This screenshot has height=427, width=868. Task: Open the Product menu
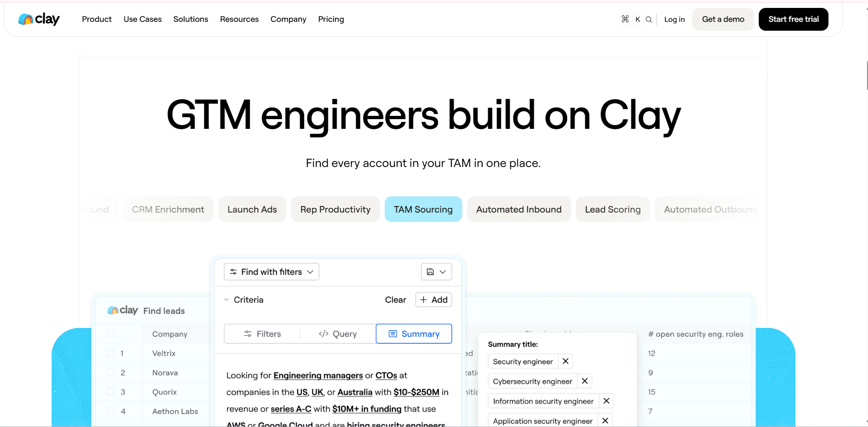pyautogui.click(x=97, y=19)
